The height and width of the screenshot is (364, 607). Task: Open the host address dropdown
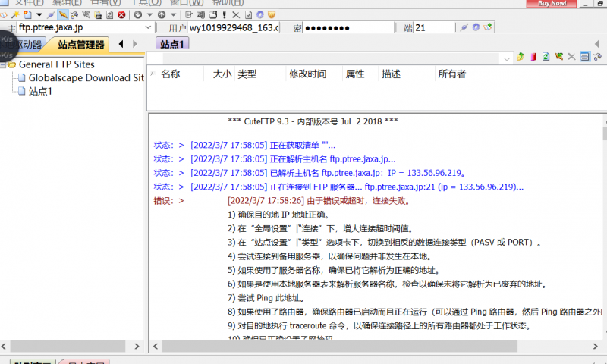[148, 28]
